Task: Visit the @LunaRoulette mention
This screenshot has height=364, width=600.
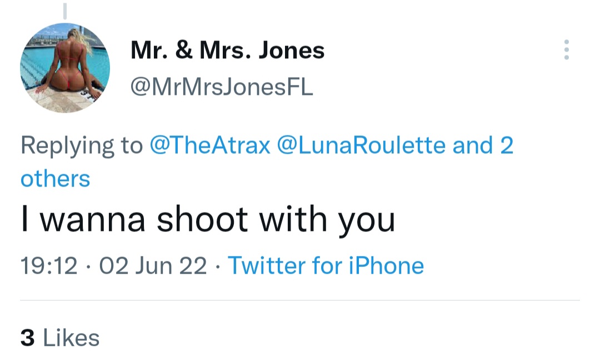Action: pos(365,145)
